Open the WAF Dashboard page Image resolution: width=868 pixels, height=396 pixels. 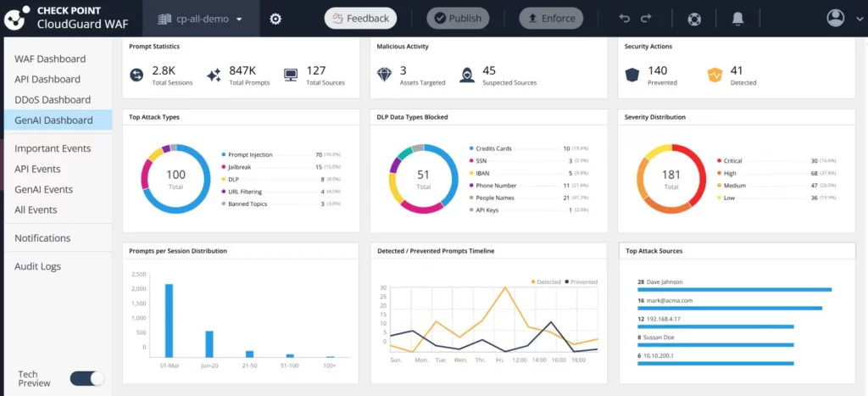(50, 59)
